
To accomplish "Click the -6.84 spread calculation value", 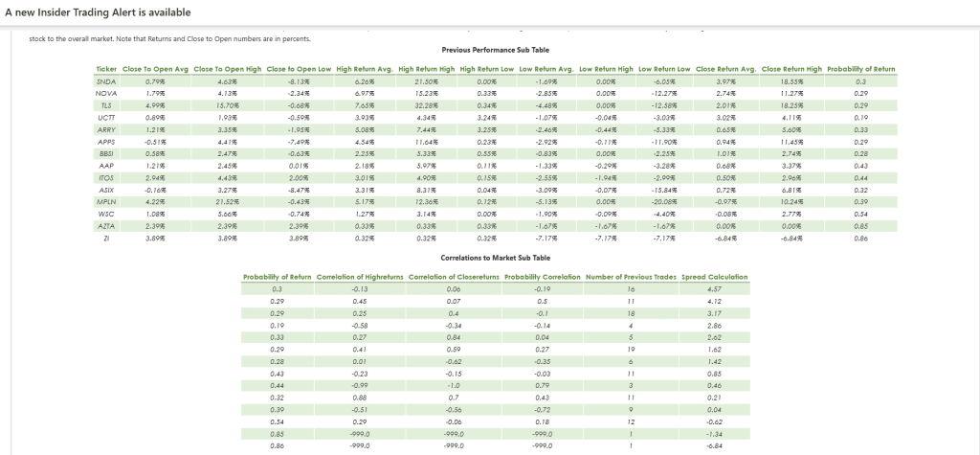I will click(714, 444).
